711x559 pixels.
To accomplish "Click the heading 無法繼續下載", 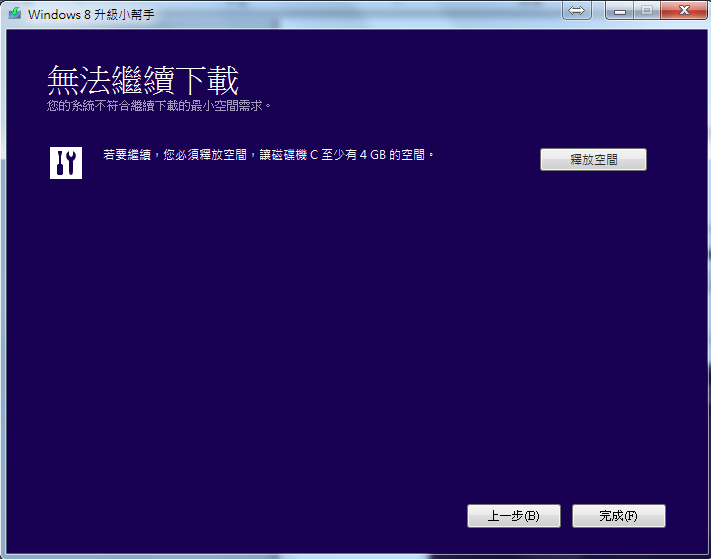I will [x=143, y=80].
